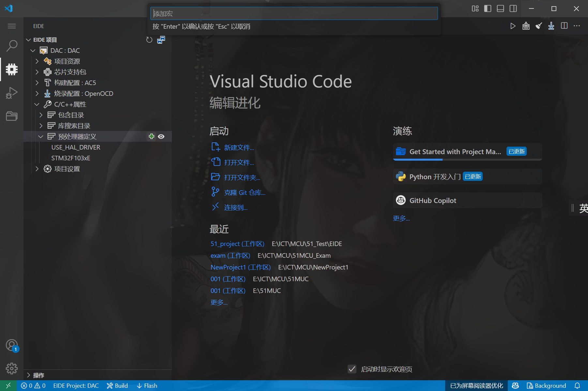Viewport: 588px width, 391px height.
Task: Collapse the DAC : DAC project node
Action: (33, 51)
